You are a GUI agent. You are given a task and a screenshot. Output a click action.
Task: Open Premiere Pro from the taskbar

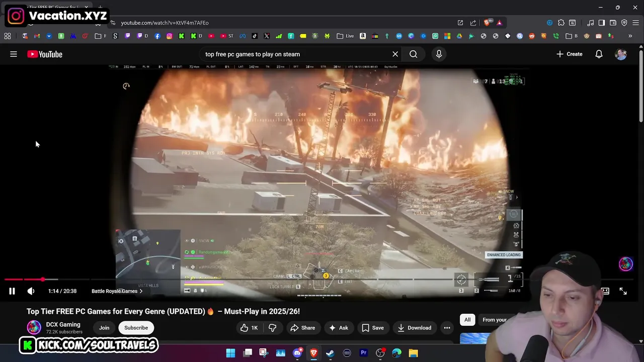[363, 353]
